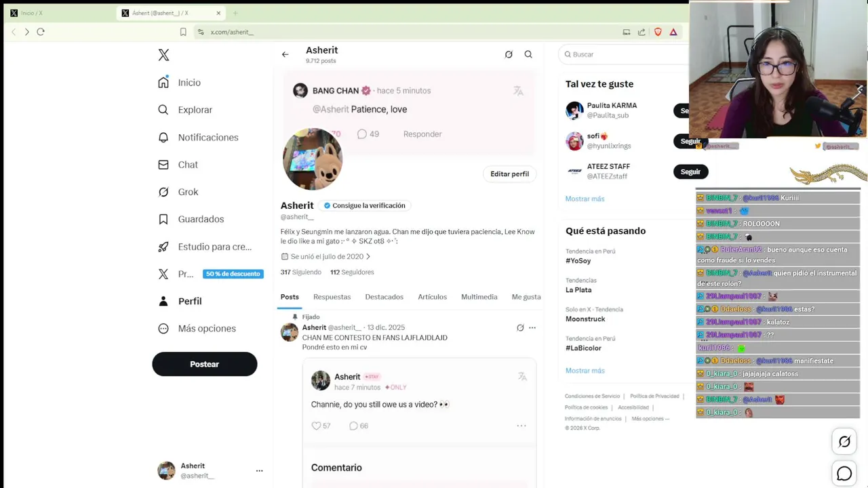Screen dimensions: 868x488
Task: Click 13 dic. 2025 post date
Action: tap(386, 327)
